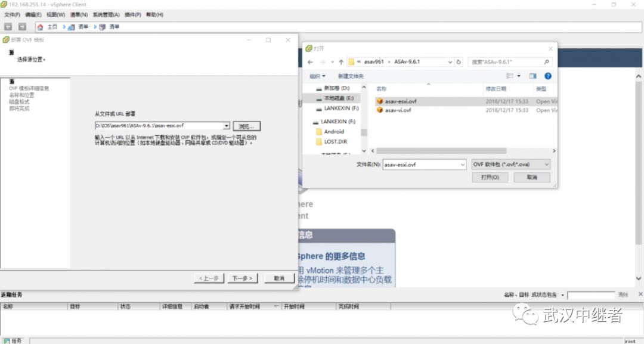Select drive 新加卷 (D:) in the tree

pos(336,88)
